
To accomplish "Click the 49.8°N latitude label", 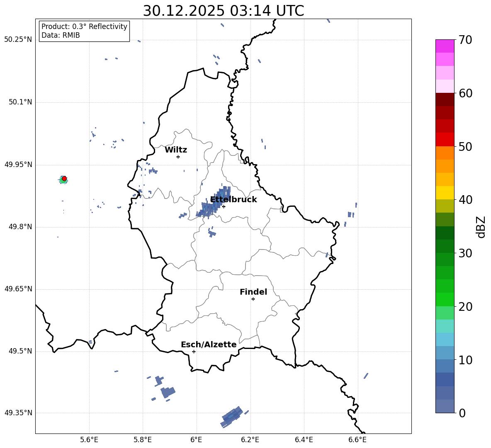I will (20, 227).
